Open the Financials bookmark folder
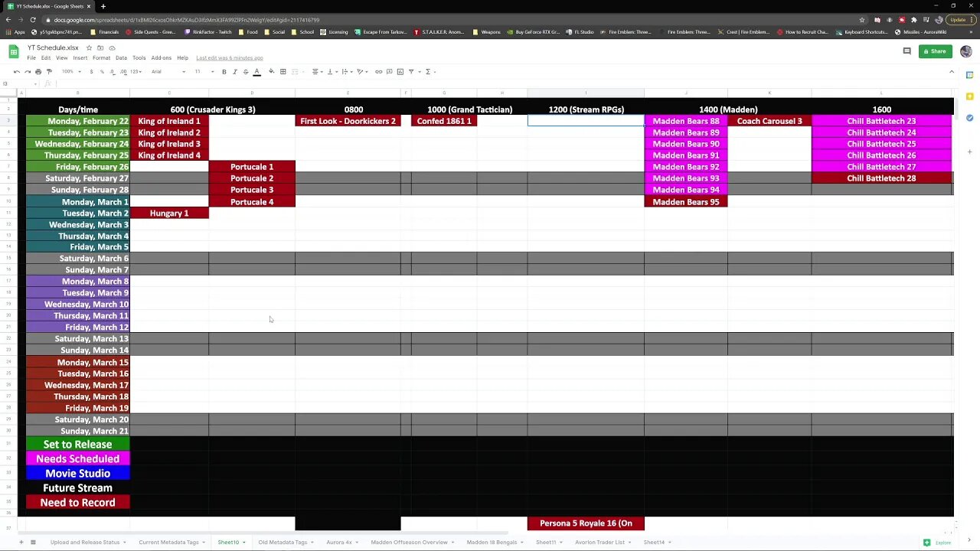The width and height of the screenshot is (980, 551). pyautogui.click(x=104, y=32)
